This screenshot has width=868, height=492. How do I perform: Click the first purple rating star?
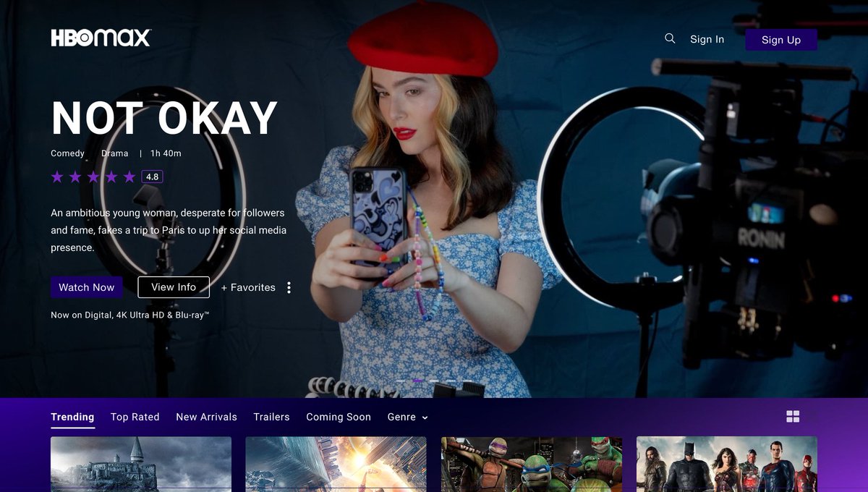coord(57,177)
